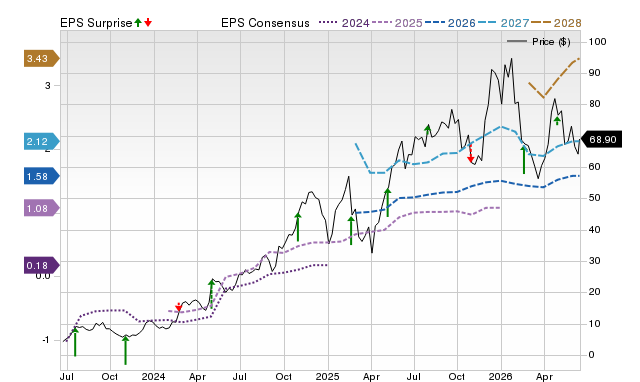Click the green surprise arrow after Apr 2026

[557, 121]
